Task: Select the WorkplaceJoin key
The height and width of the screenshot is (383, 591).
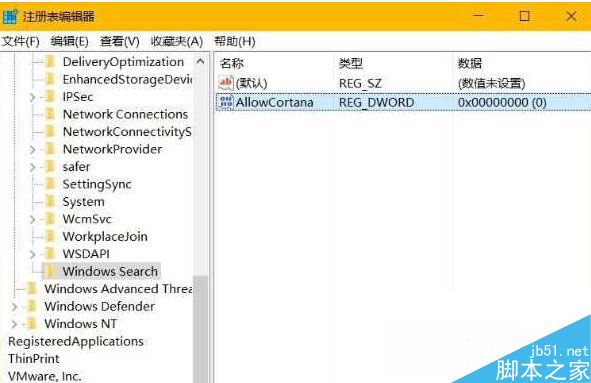Action: click(x=105, y=236)
